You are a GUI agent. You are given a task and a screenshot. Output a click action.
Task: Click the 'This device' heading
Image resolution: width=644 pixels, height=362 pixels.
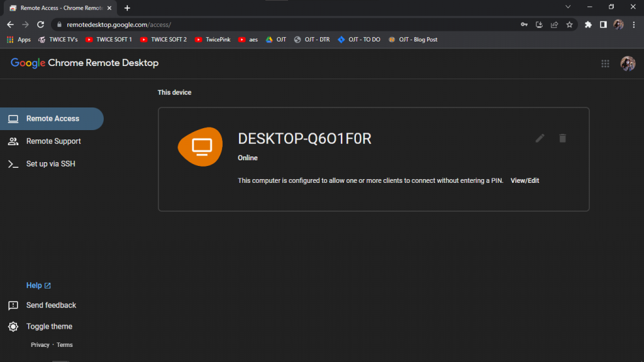pyautogui.click(x=175, y=92)
